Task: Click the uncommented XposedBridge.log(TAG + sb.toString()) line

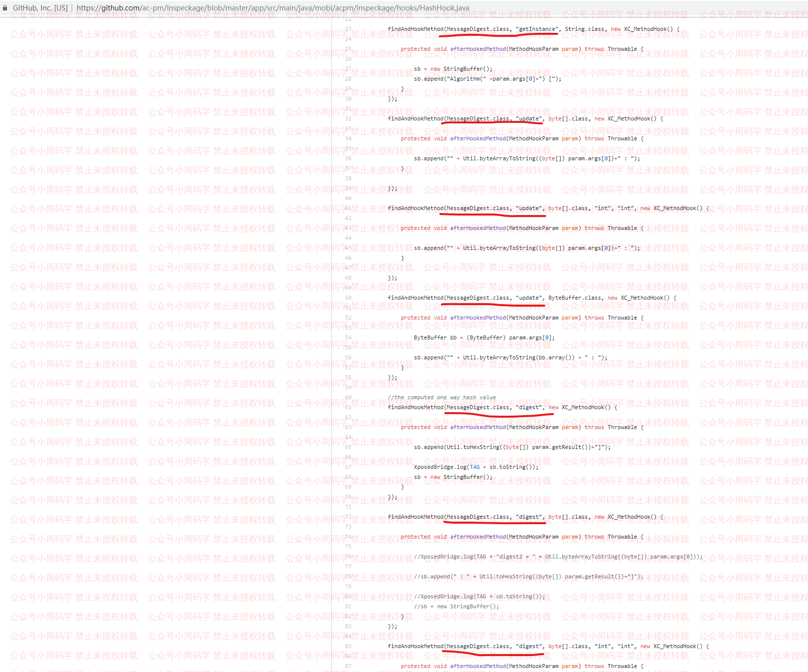Action: tap(476, 467)
